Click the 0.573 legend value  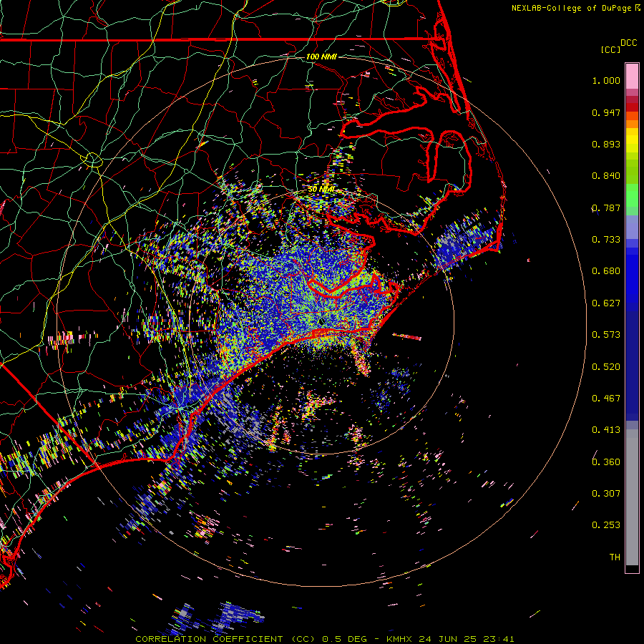coord(606,335)
